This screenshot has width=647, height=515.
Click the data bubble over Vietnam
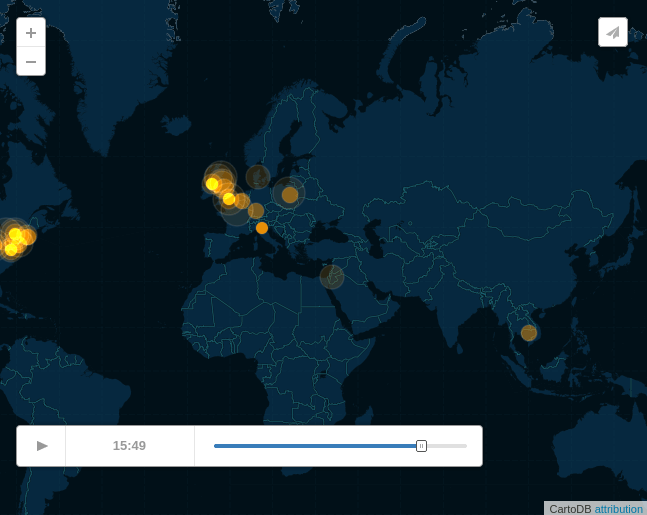(529, 333)
